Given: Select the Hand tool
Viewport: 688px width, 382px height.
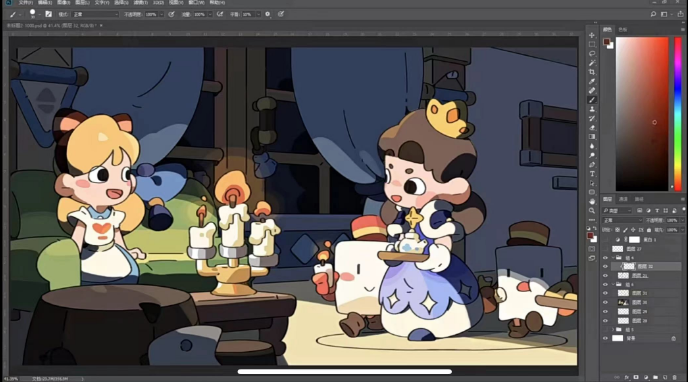Looking at the screenshot, I should (x=592, y=201).
